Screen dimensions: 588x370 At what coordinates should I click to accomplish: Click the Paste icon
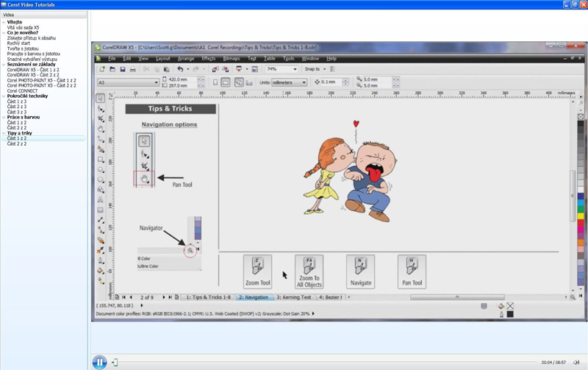(x=167, y=69)
